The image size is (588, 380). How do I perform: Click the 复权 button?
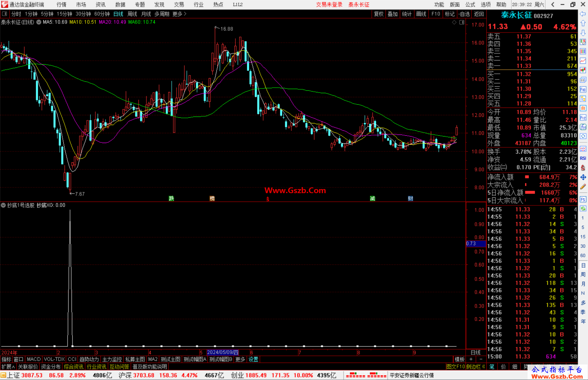379,14
